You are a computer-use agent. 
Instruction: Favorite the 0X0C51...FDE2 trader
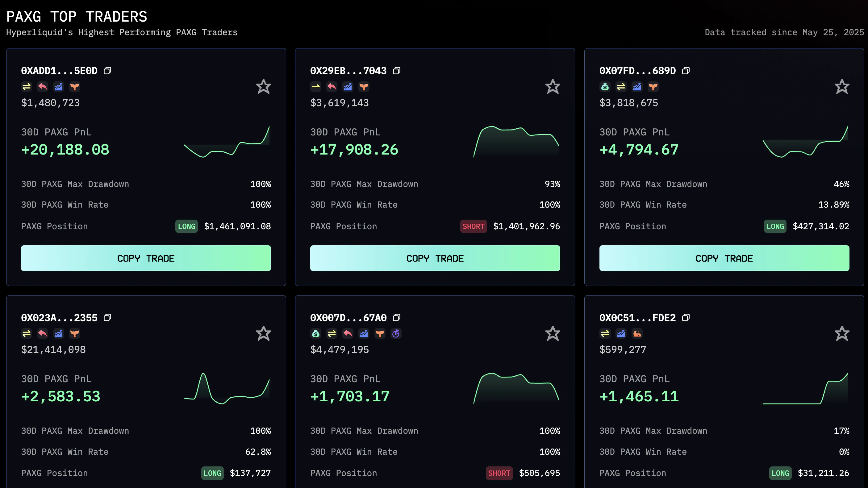click(842, 333)
